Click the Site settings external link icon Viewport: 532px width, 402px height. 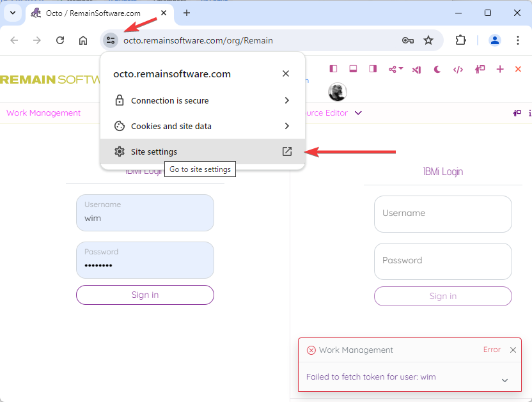287,151
